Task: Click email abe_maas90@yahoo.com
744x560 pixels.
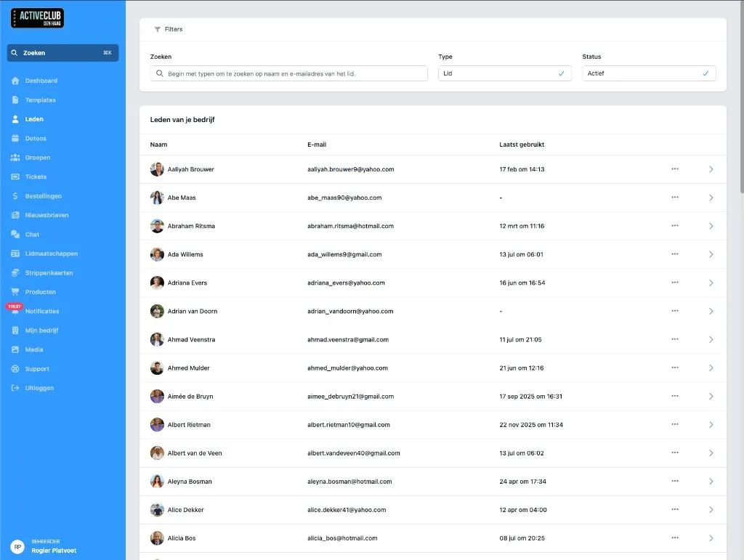Action: [x=344, y=198]
